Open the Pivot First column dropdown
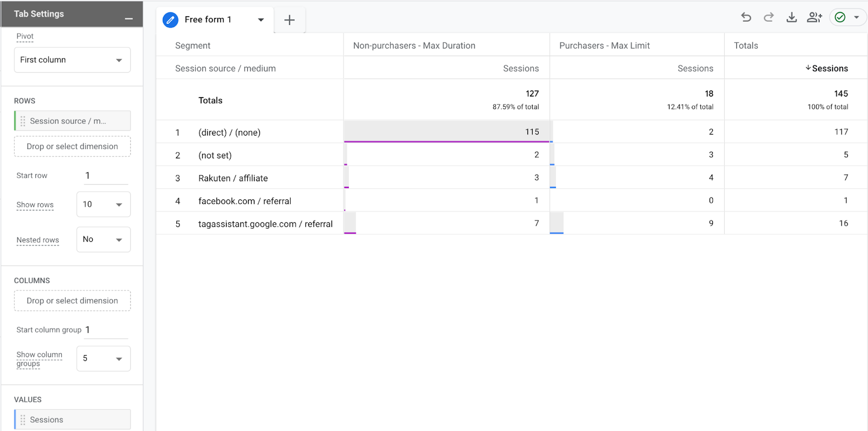 pyautogui.click(x=72, y=60)
